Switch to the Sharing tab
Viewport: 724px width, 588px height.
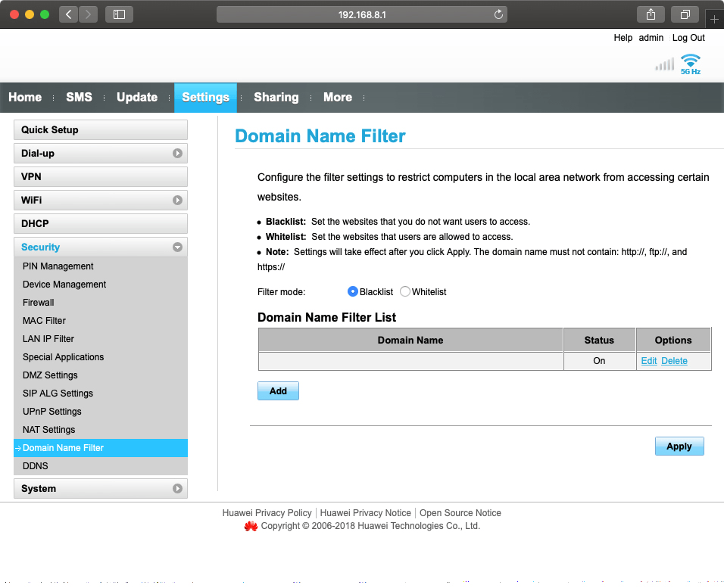point(276,98)
